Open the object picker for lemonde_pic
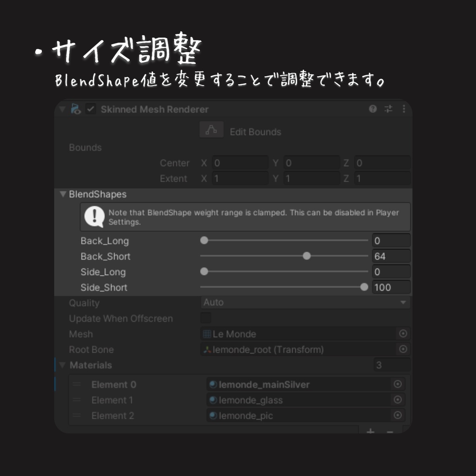 (397, 415)
